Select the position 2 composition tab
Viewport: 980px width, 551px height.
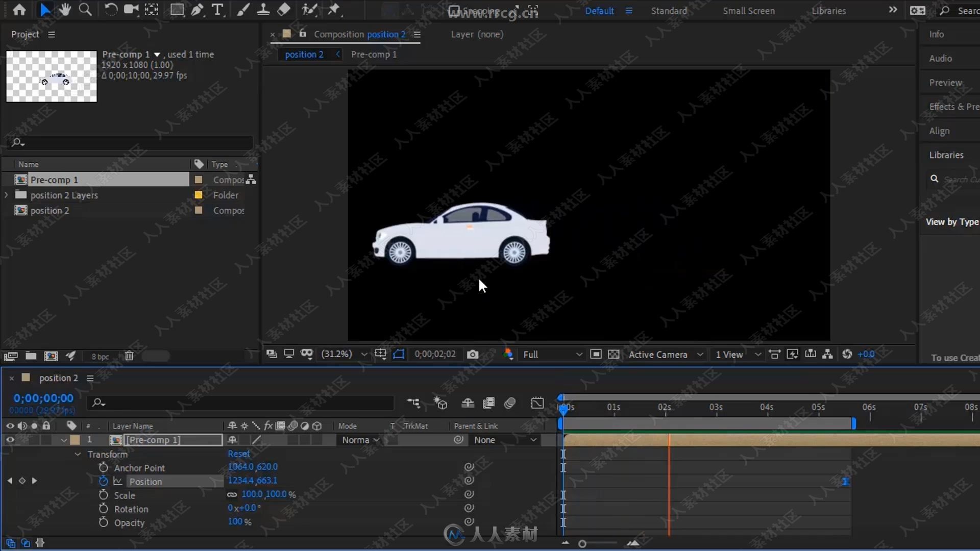(304, 55)
